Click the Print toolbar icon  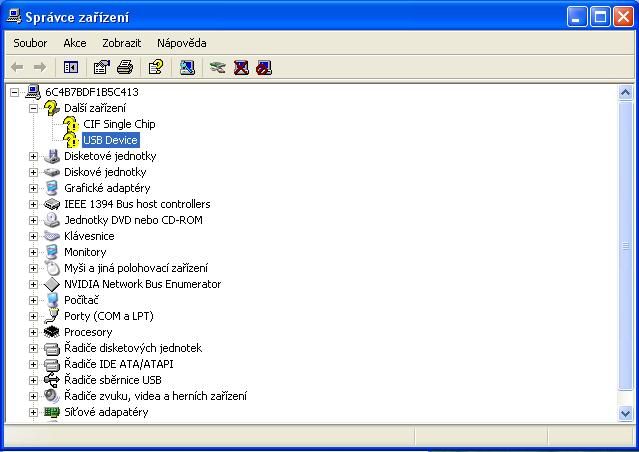[x=125, y=67]
